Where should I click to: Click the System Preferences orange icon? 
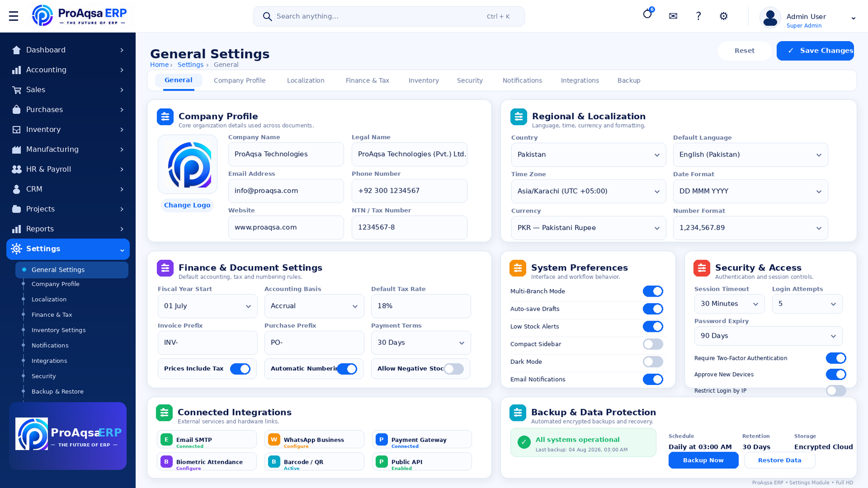pyautogui.click(x=518, y=268)
